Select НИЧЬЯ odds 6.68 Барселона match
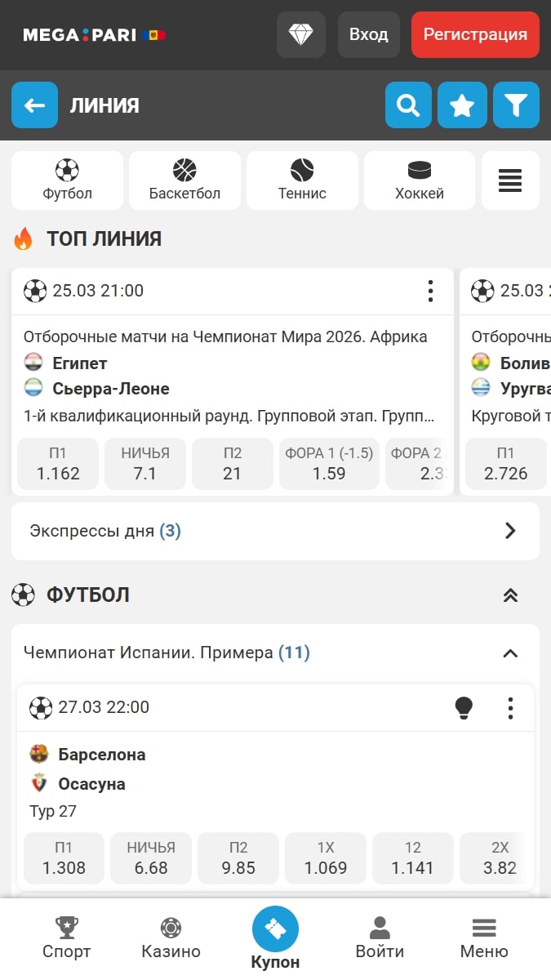This screenshot has width=551, height=980. (x=151, y=858)
